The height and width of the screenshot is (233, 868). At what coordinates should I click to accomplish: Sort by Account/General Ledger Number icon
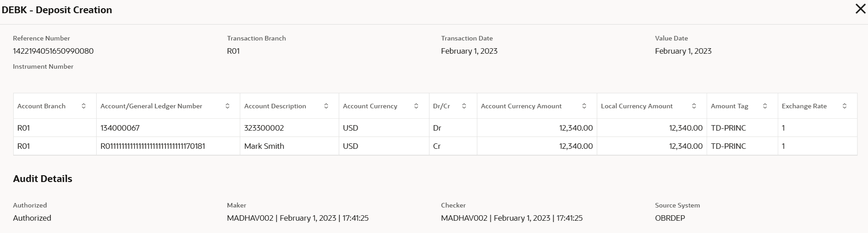[x=227, y=106]
